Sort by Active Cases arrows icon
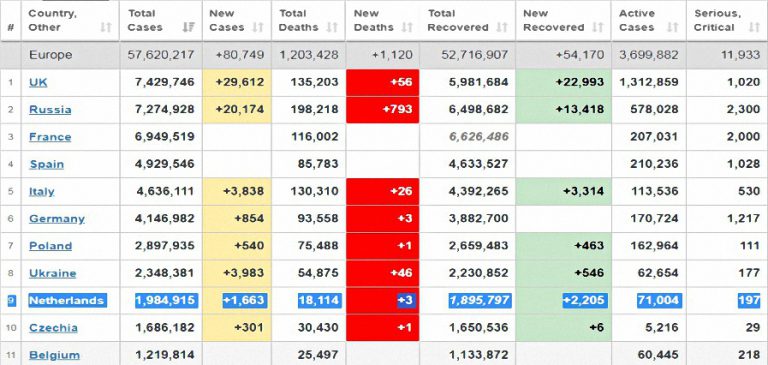The width and height of the screenshot is (768, 365). coord(673,27)
